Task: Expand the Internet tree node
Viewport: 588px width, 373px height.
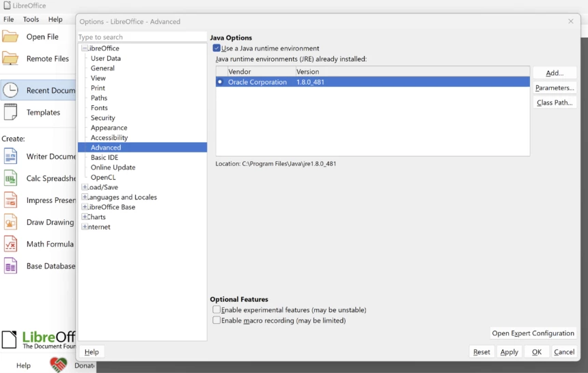Action: coord(85,227)
